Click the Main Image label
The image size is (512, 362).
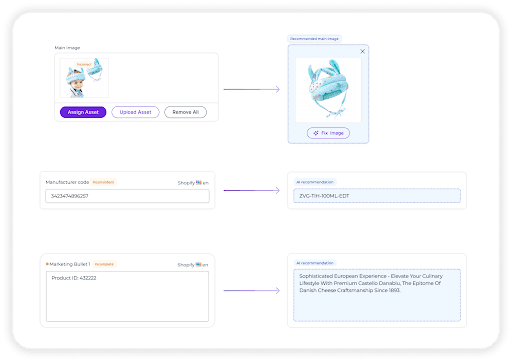(x=67, y=48)
